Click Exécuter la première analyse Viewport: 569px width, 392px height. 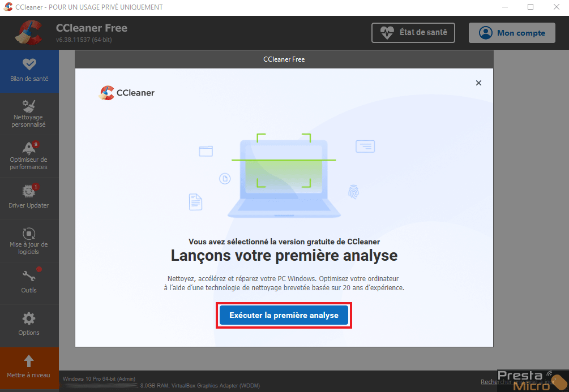click(284, 315)
